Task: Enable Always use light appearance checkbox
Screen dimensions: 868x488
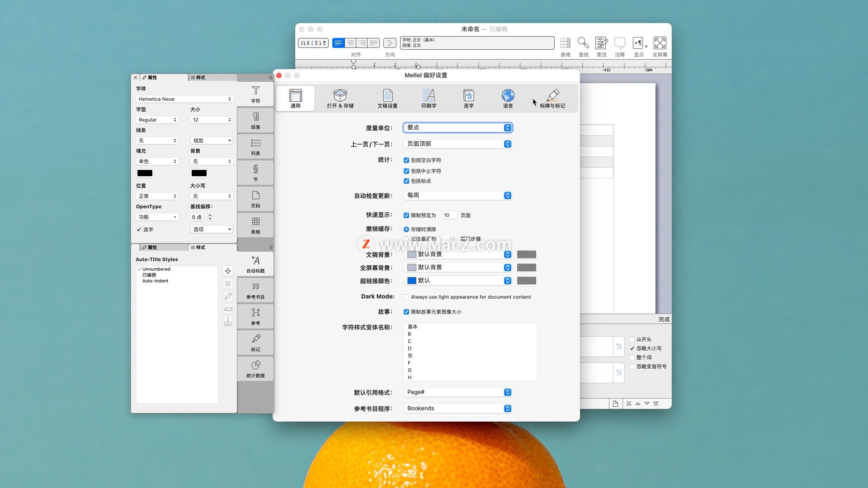Action: tap(406, 297)
